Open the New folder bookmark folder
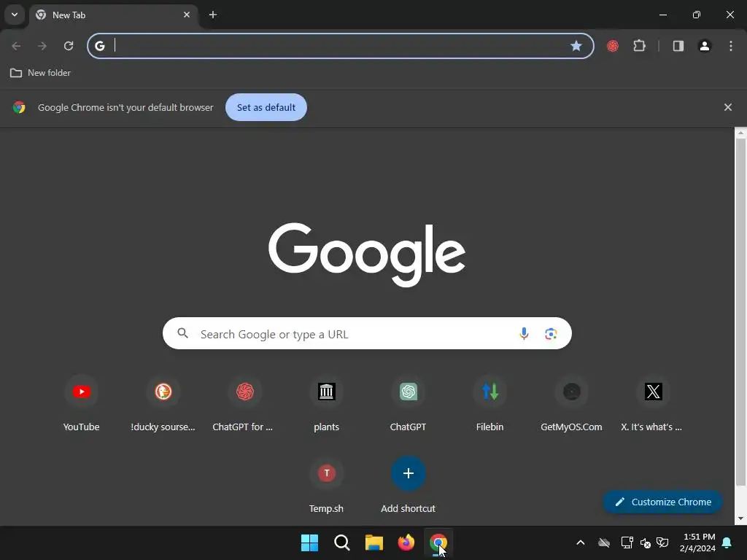 41,73
